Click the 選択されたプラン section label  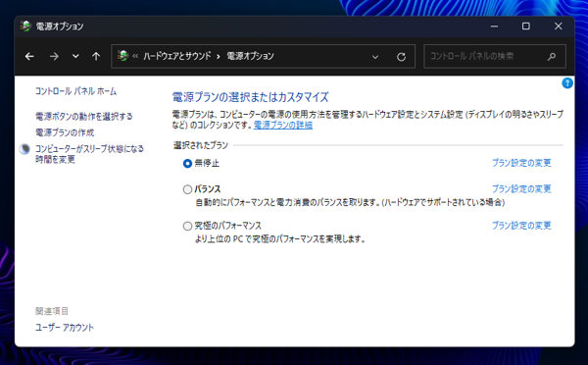(201, 145)
